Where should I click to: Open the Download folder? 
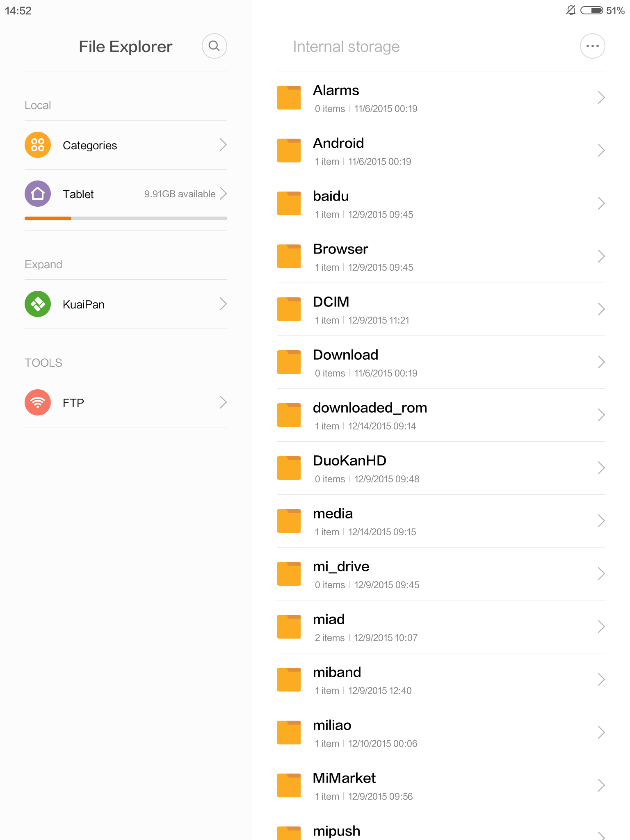(441, 362)
